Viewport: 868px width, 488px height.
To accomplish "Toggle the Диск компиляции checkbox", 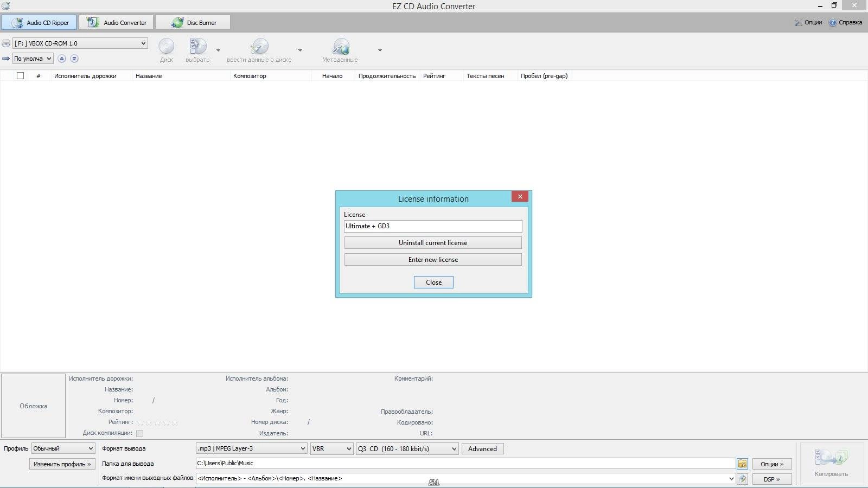I will (139, 433).
